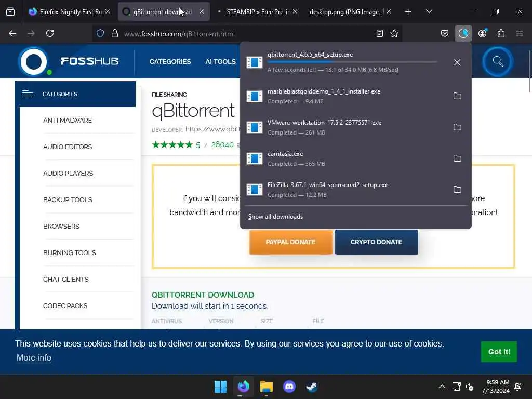Open folder containing marbleblastgolddemo installer
The height and width of the screenshot is (399, 532).
pyautogui.click(x=457, y=96)
